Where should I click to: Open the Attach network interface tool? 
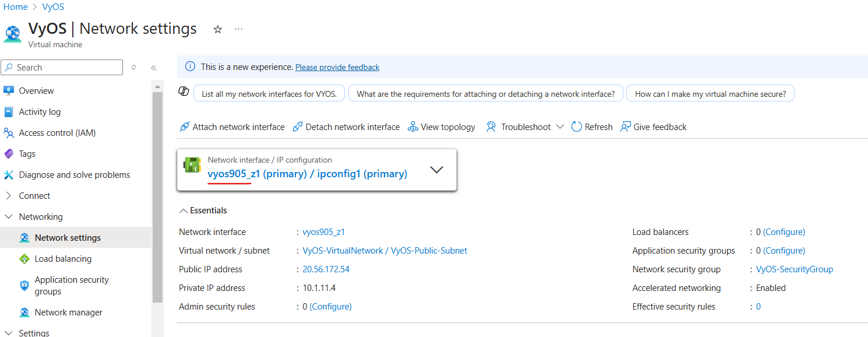click(232, 127)
